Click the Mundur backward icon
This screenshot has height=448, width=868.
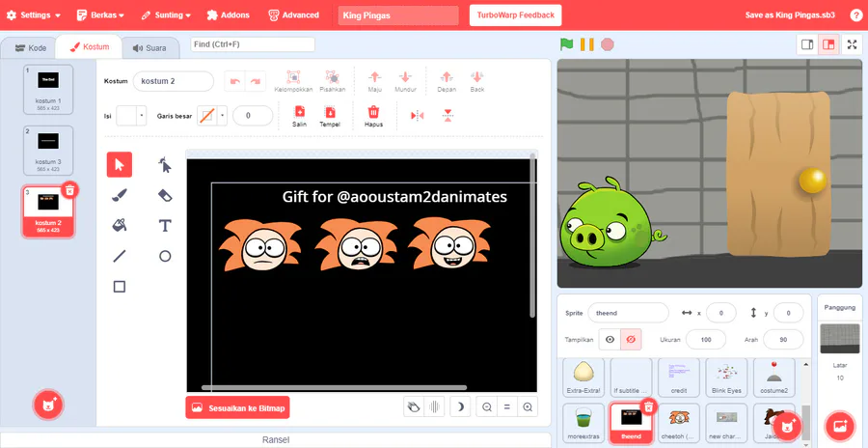[x=405, y=77]
